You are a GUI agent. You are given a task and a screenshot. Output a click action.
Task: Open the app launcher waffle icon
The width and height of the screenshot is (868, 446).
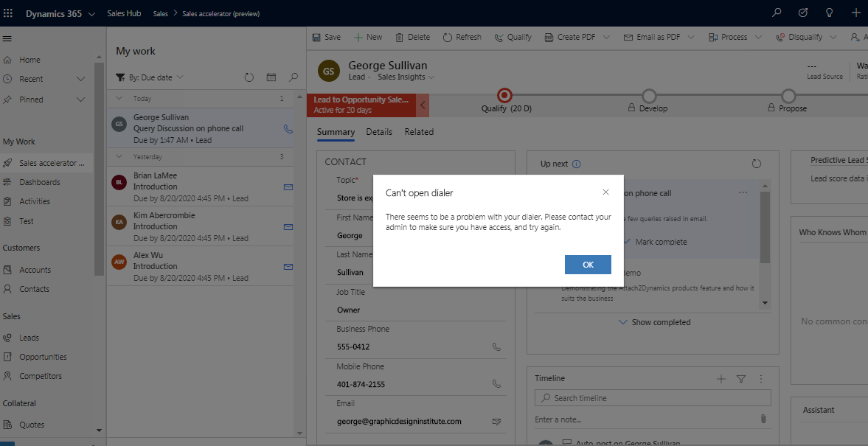click(x=8, y=13)
